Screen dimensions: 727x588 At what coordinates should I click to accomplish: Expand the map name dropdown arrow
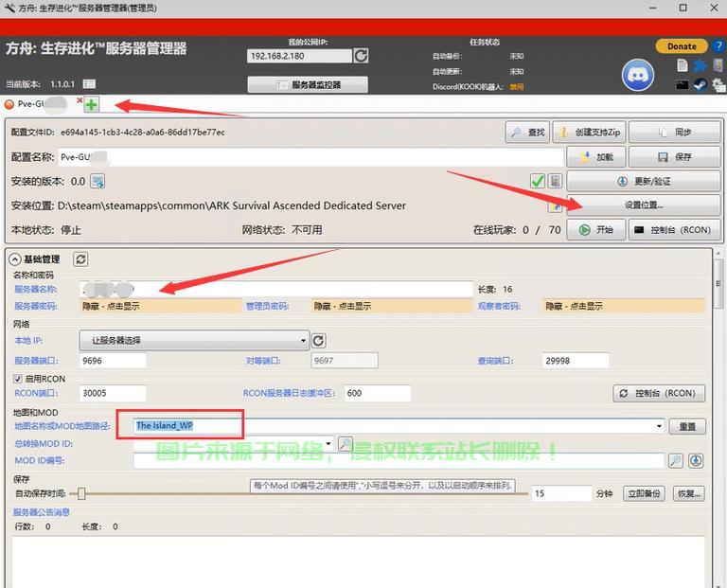659,426
